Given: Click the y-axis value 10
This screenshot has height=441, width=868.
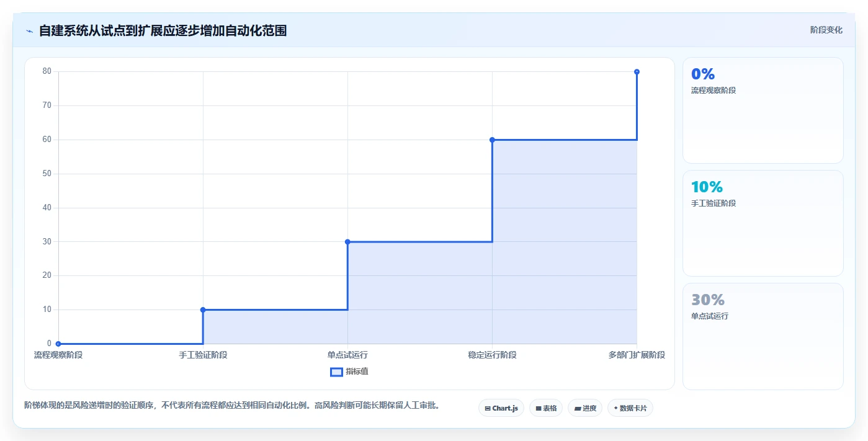Looking at the screenshot, I should [47, 310].
